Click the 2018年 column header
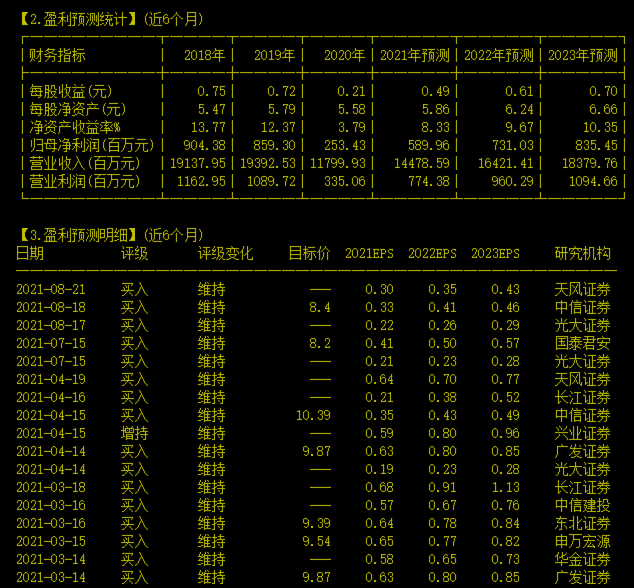 click(205, 55)
